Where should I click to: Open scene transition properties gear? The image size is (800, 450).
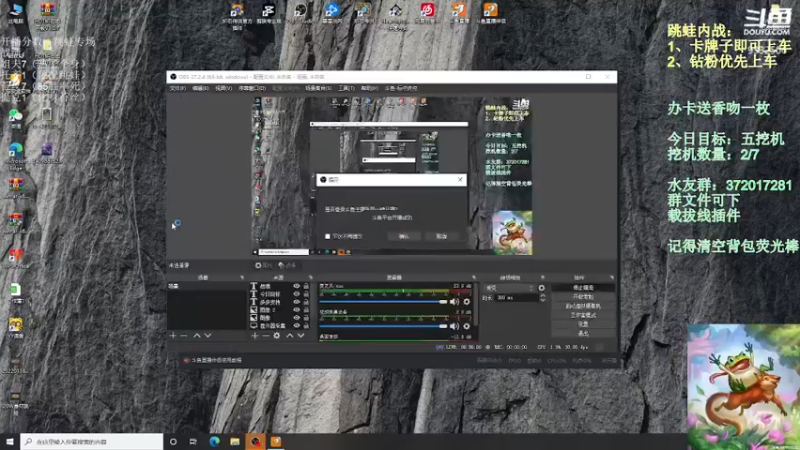tap(541, 288)
